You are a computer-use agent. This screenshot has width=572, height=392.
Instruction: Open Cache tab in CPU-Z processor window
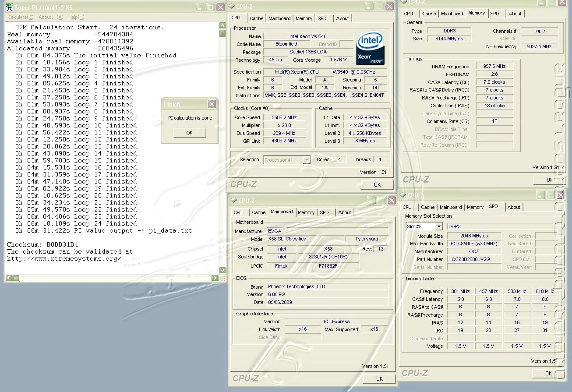pos(257,18)
